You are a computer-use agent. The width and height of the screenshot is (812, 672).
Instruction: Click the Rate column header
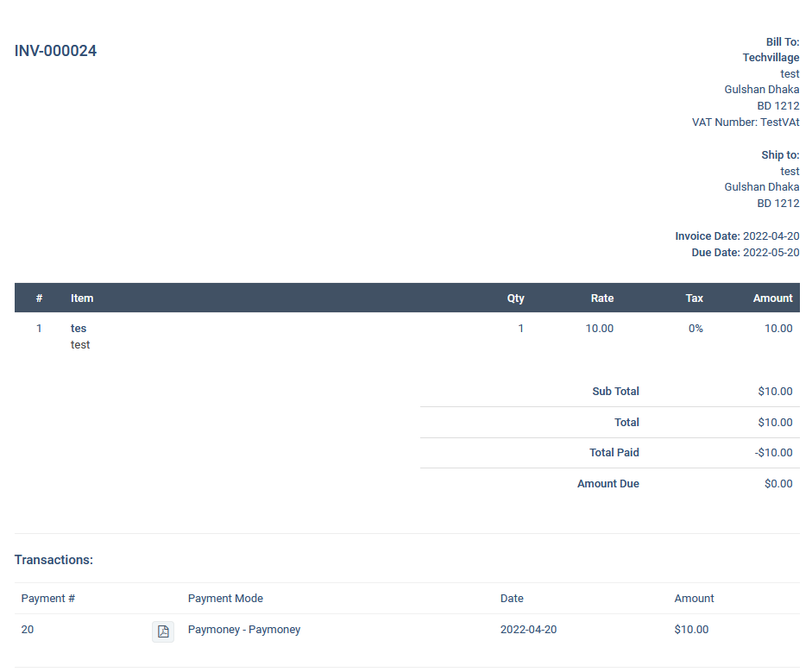pos(602,298)
